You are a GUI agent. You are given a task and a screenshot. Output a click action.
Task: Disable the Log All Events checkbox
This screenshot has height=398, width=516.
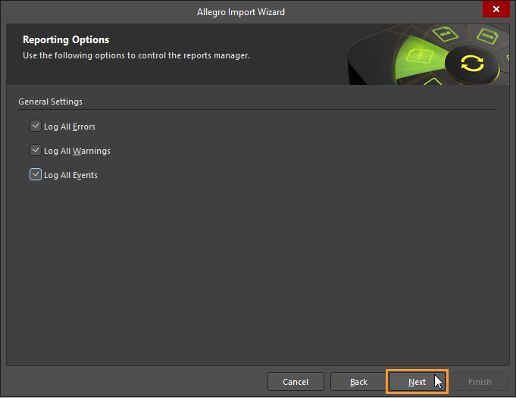pos(35,174)
